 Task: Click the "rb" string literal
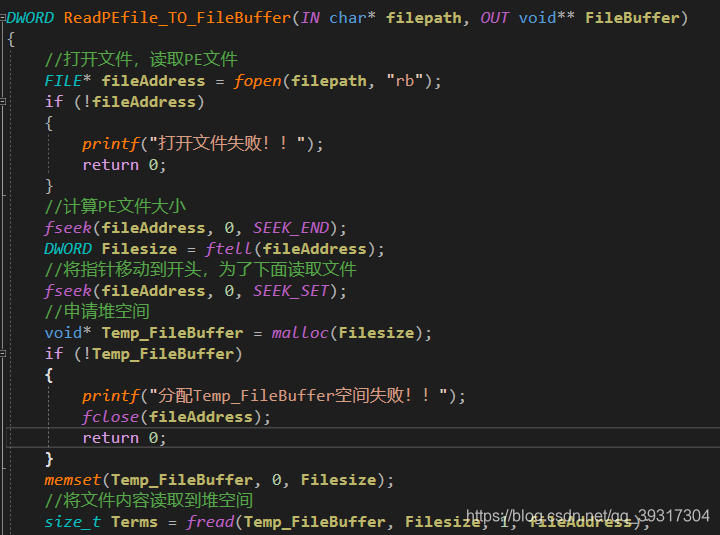[405, 81]
